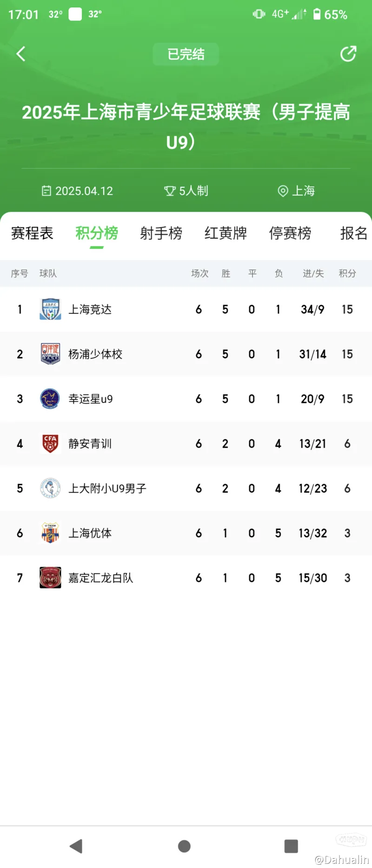Tap the 上大附小U9男子 team emblem
The height and width of the screenshot is (868, 372).
(x=50, y=488)
